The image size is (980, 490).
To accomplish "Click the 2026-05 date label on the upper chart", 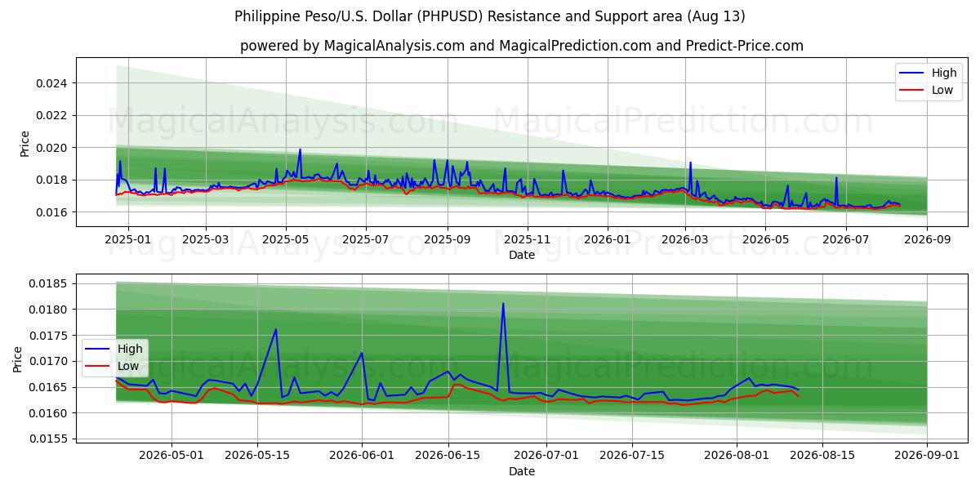I will coord(765,240).
